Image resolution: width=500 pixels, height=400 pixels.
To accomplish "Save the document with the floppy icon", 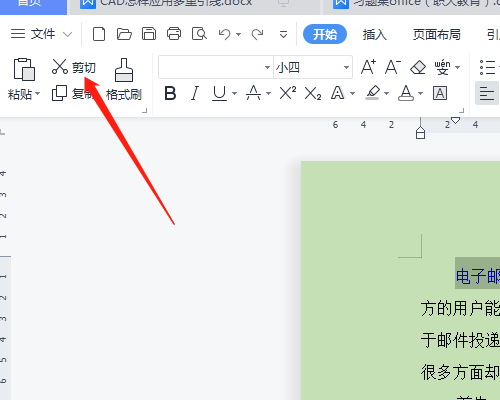I will [149, 34].
